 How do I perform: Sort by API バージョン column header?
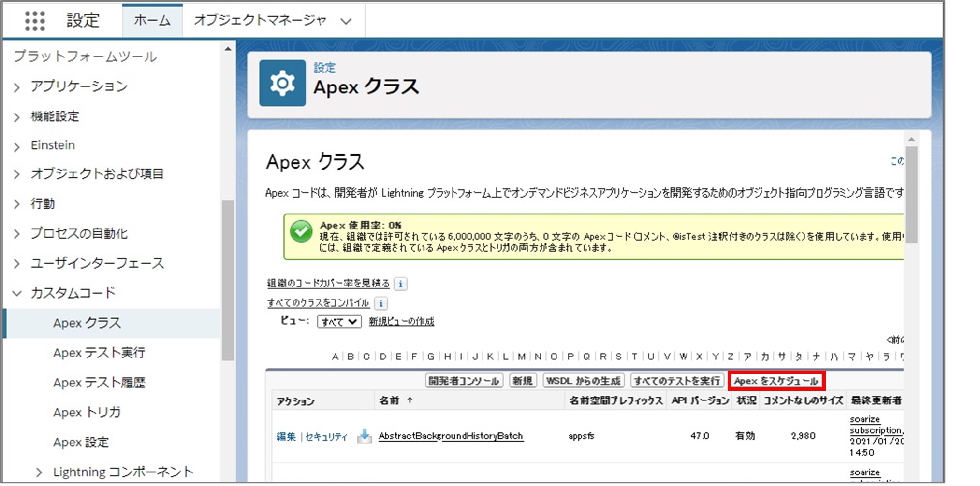click(x=700, y=400)
